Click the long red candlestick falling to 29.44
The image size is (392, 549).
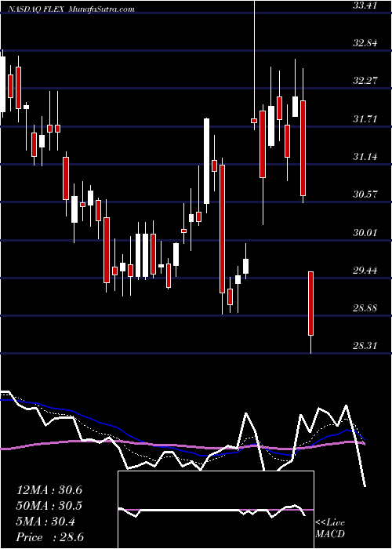click(222, 229)
